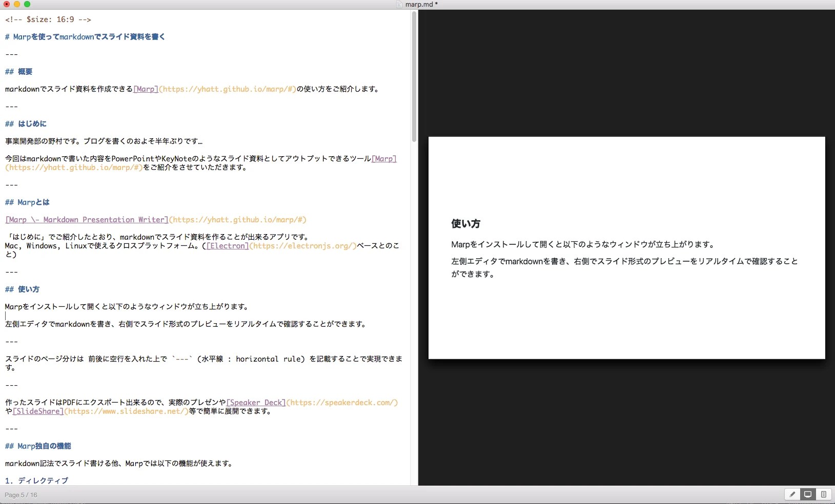The height and width of the screenshot is (504, 835).
Task: Maximize the window with green button
Action: point(27,4)
